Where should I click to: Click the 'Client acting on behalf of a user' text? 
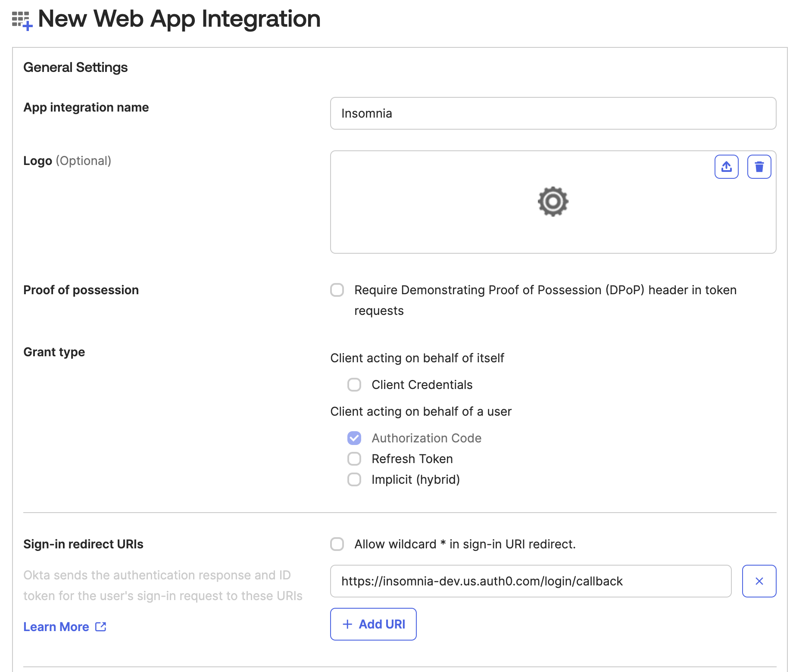tap(421, 411)
